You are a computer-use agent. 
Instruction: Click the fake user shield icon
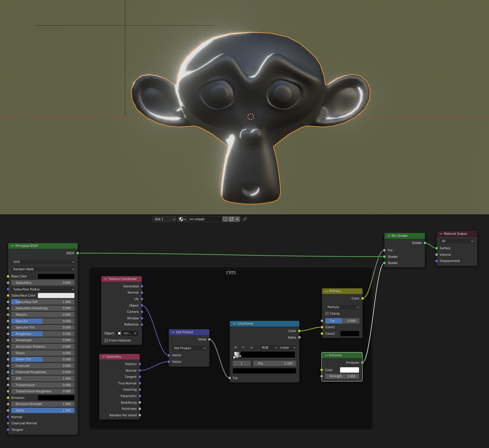225,219
